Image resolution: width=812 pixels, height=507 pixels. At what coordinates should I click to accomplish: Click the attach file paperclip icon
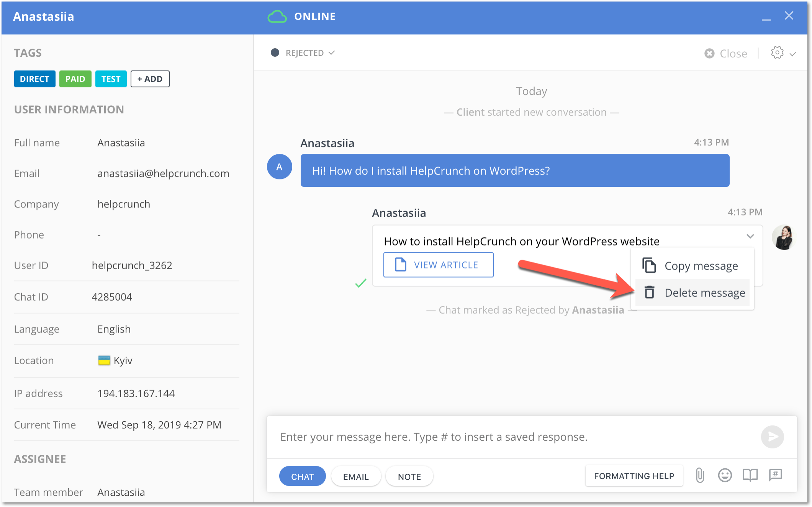tap(700, 475)
